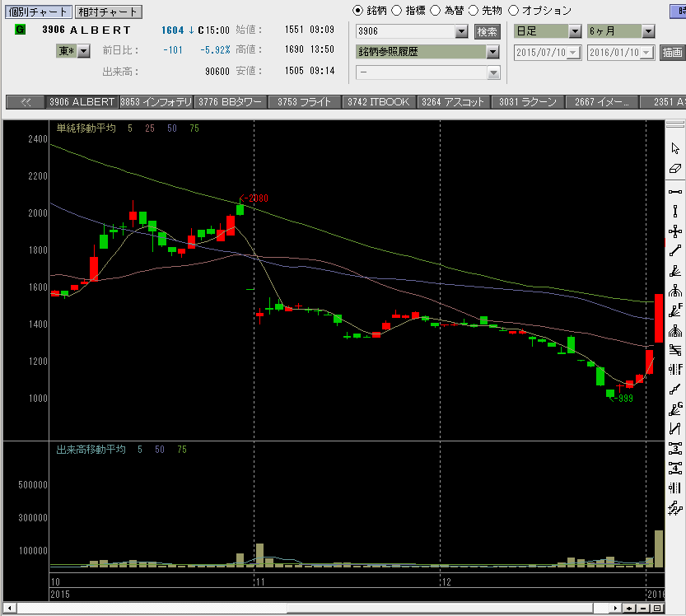Select the fan tool marked G
The image size is (686, 616).
[675, 409]
